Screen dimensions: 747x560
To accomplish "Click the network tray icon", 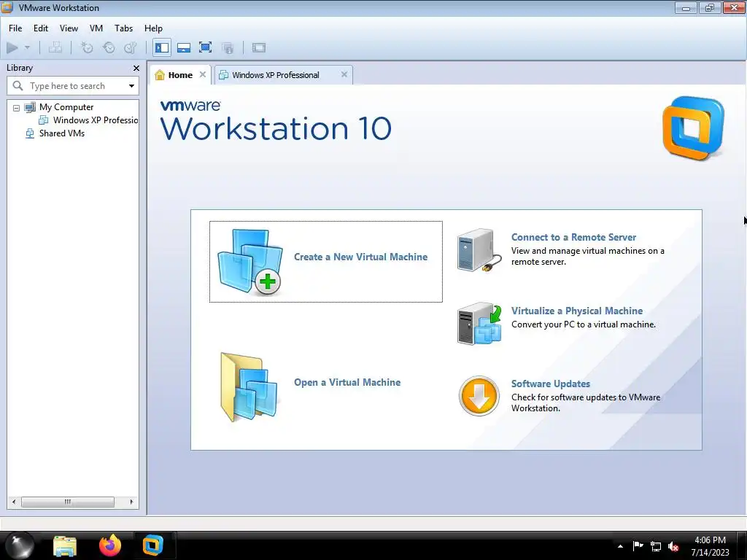I will tap(656, 546).
